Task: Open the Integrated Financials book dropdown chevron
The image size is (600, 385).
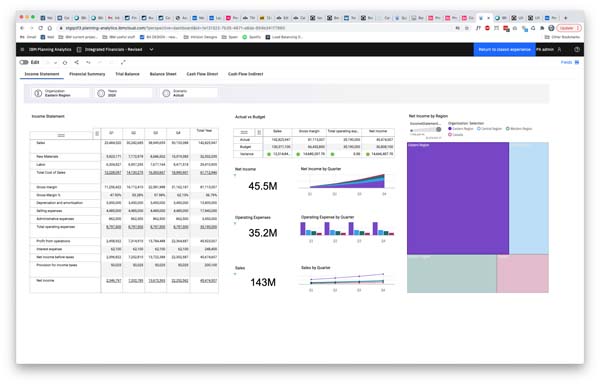Action: [x=152, y=49]
